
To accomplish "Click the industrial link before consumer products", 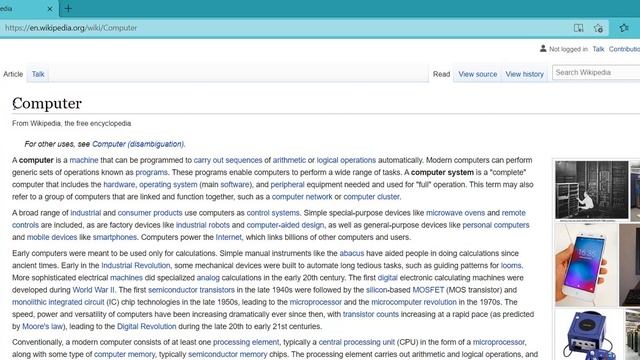I will tap(85, 213).
